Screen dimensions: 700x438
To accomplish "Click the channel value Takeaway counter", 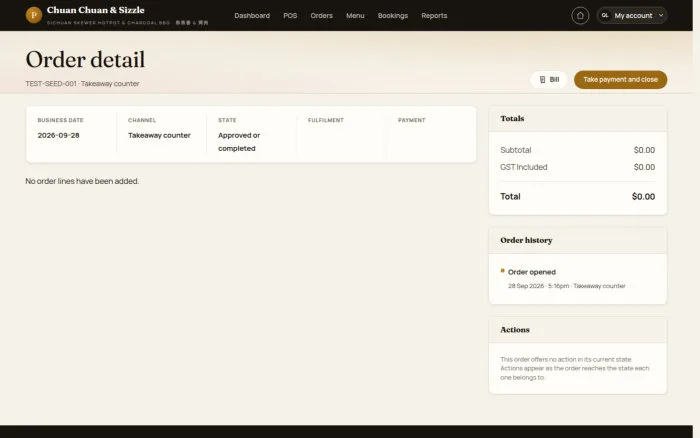I will (x=159, y=135).
